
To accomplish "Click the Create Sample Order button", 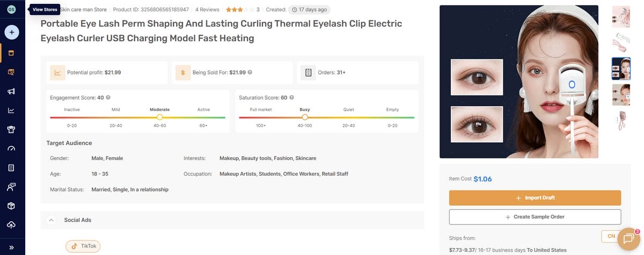I will pyautogui.click(x=535, y=217).
